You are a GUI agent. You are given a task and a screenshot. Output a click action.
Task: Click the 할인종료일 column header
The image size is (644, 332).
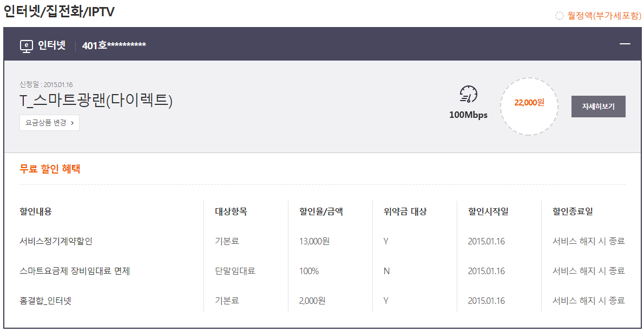point(573,211)
